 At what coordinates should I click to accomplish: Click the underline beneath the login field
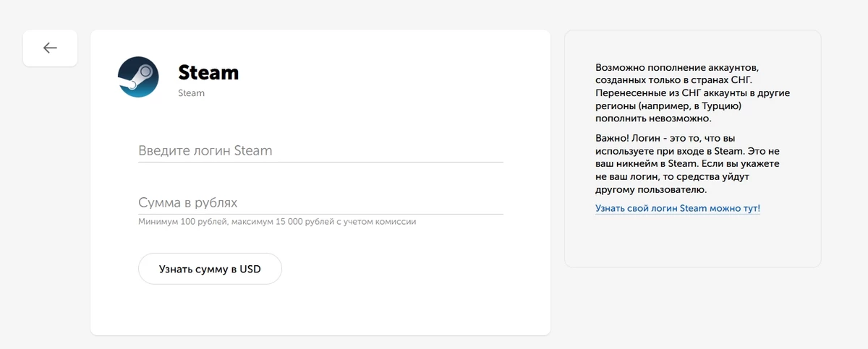320,162
